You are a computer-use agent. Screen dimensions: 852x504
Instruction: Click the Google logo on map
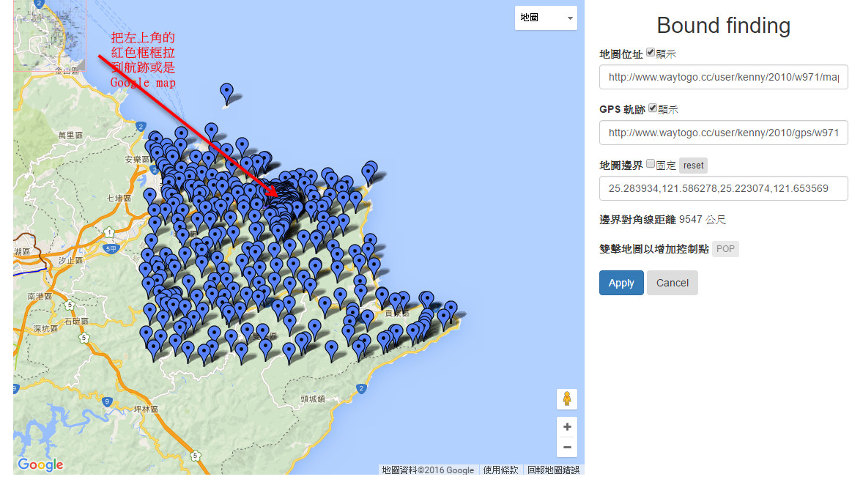(40, 464)
